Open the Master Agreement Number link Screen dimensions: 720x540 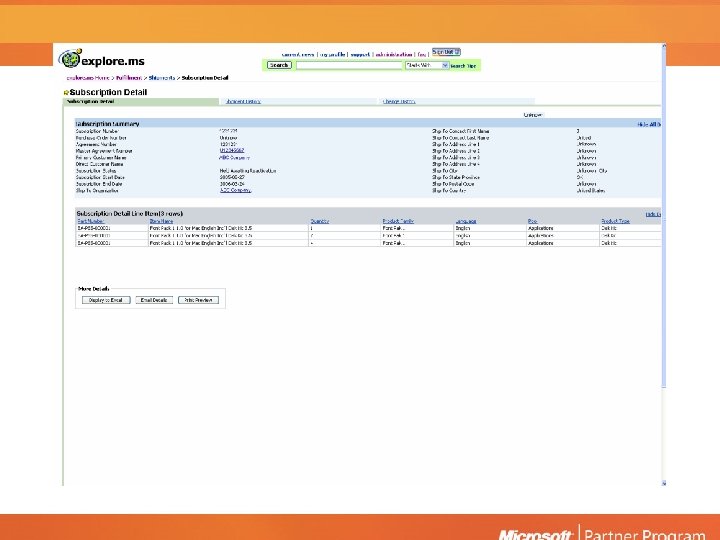click(232, 151)
